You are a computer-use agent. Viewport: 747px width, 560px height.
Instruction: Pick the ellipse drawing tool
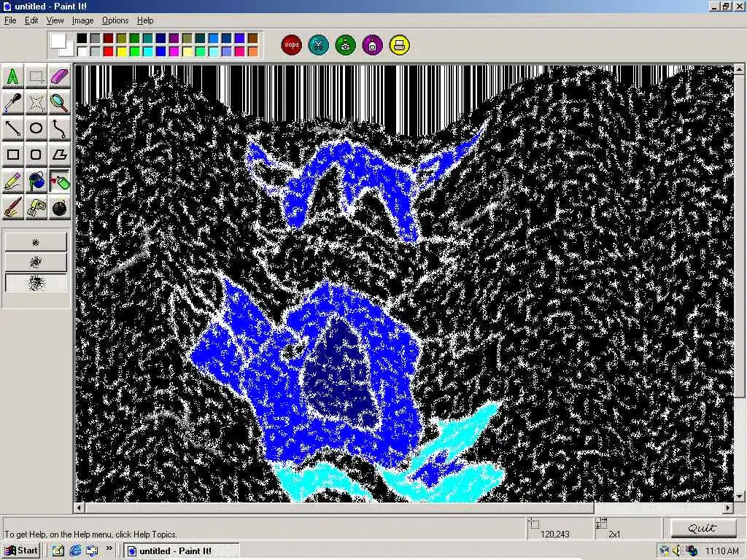tap(36, 128)
